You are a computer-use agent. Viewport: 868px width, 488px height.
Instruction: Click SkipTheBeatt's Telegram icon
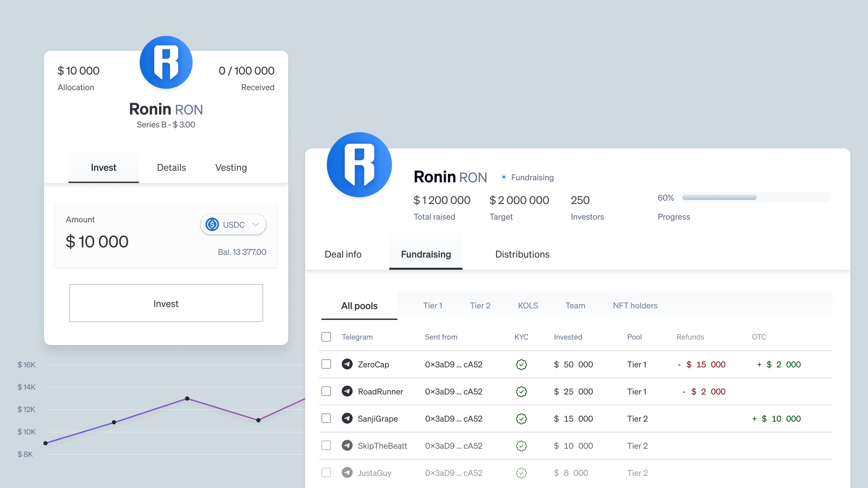pos(347,446)
